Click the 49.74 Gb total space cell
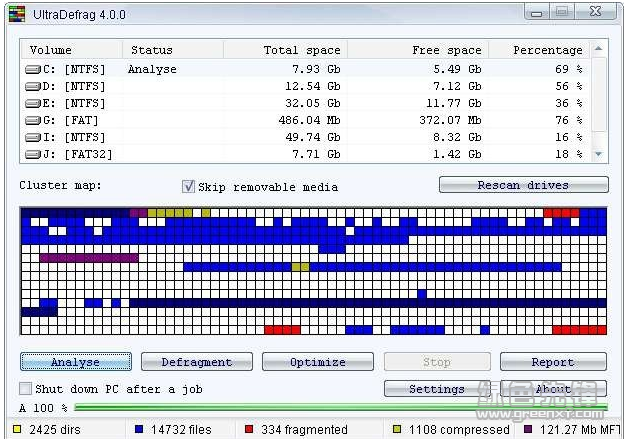 tap(313, 138)
